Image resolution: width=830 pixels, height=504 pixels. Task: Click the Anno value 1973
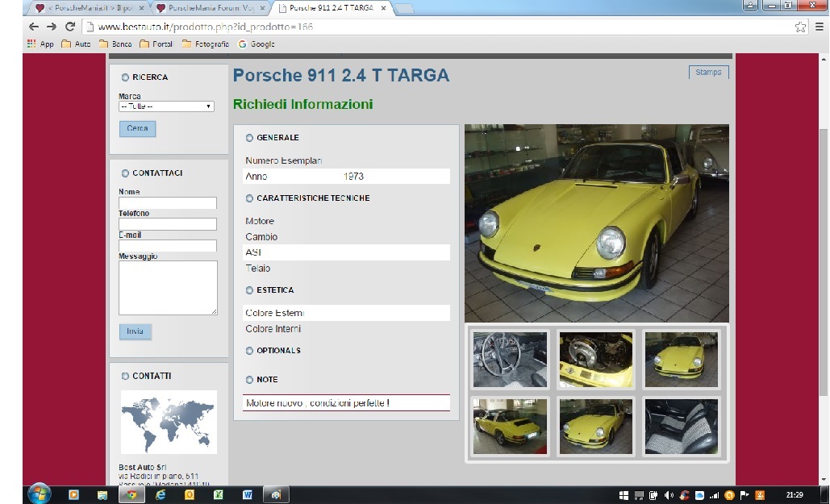pos(353,177)
